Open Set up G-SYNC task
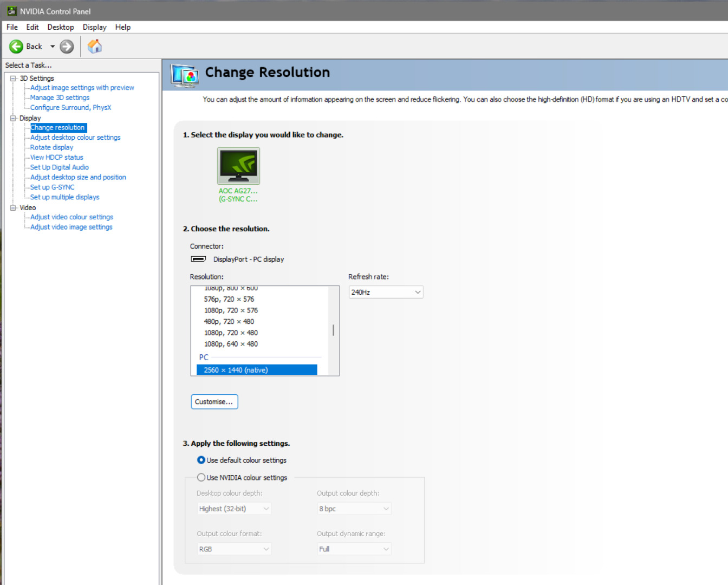 pos(53,187)
